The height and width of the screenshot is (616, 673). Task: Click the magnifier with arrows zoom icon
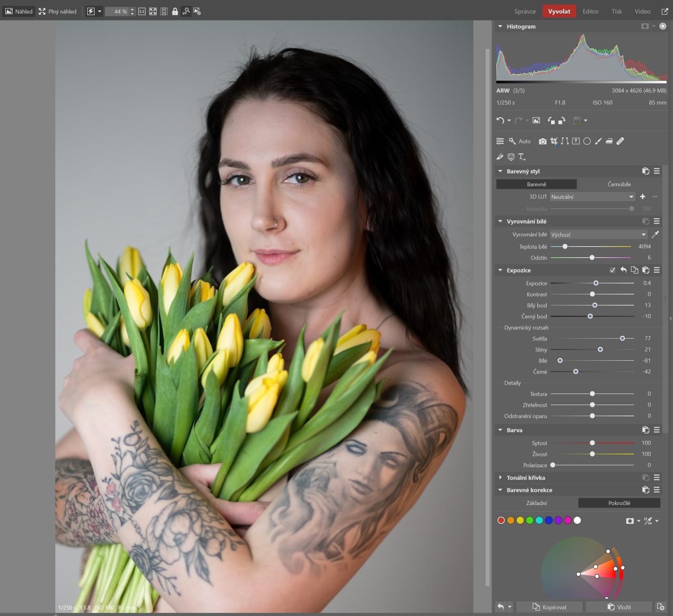pyautogui.click(x=186, y=11)
